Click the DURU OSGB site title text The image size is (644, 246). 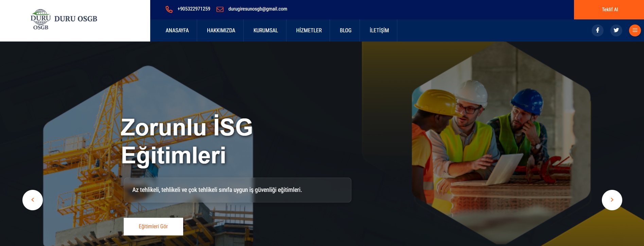pos(76,19)
